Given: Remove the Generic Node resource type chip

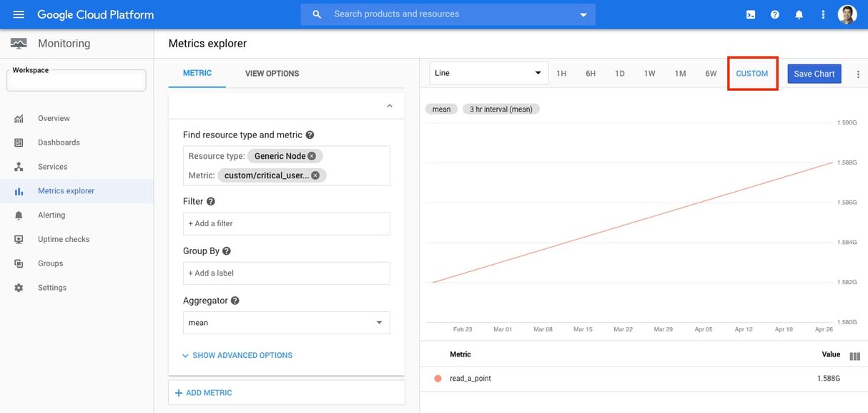Looking at the screenshot, I should [x=312, y=156].
